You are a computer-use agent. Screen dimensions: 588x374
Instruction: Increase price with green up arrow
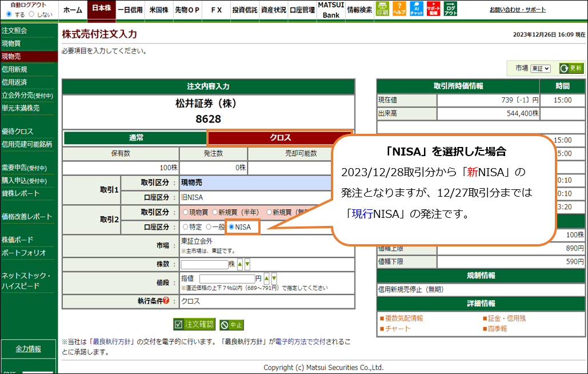tap(267, 278)
